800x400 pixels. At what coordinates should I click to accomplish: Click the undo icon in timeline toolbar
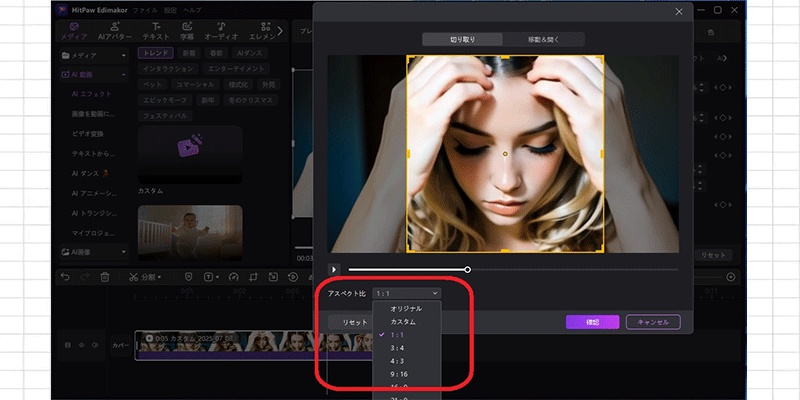pos(65,277)
